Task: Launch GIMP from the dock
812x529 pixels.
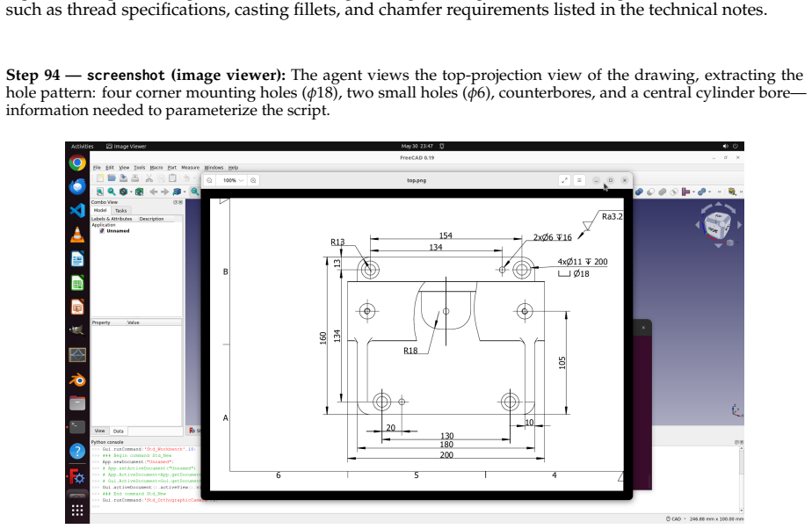Action: [x=77, y=330]
